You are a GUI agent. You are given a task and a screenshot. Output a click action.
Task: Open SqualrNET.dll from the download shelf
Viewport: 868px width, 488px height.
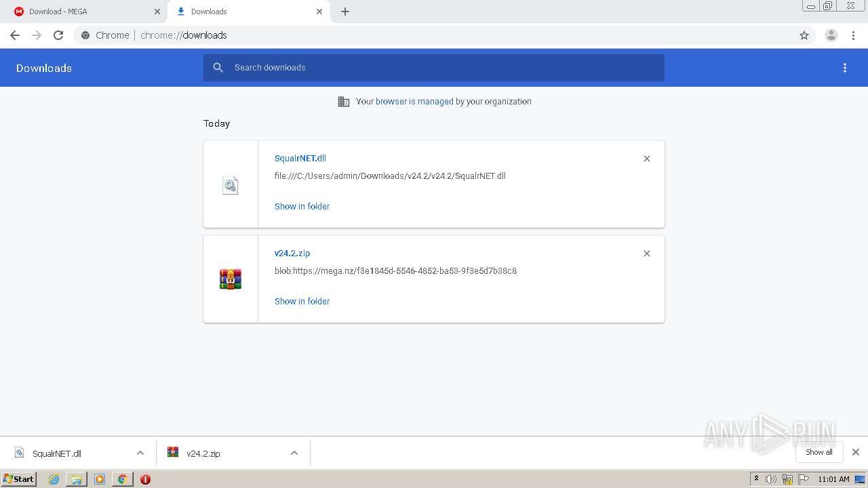coord(57,453)
